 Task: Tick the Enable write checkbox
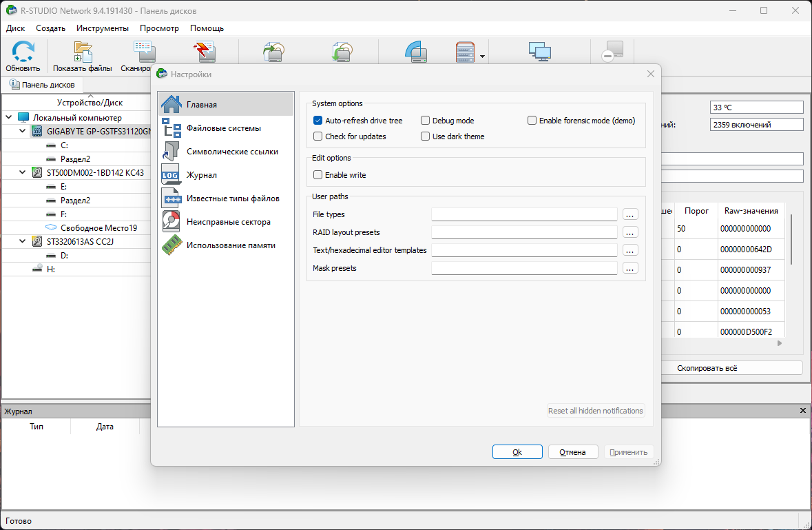[x=318, y=175]
